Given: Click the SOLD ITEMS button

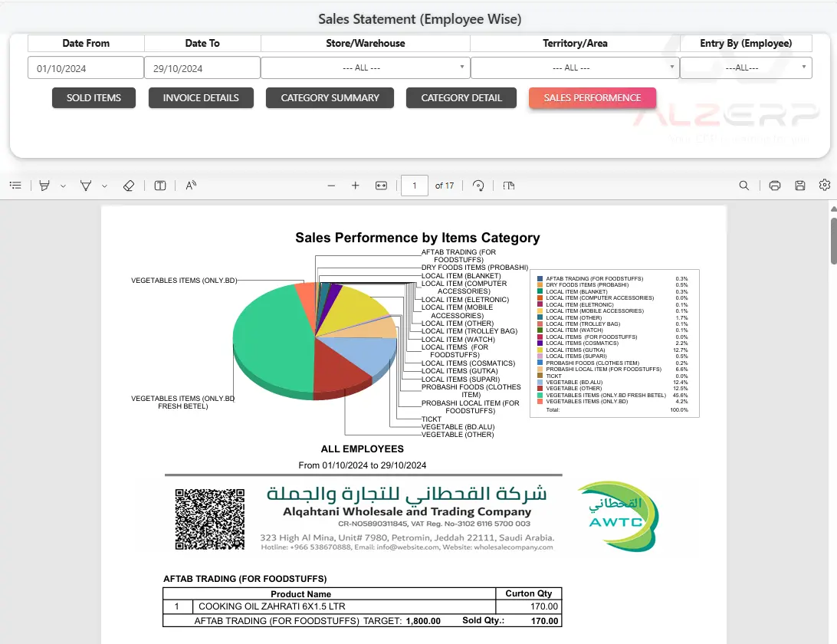Looking at the screenshot, I should point(94,98).
